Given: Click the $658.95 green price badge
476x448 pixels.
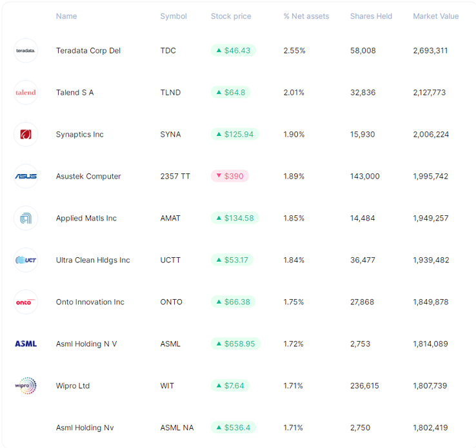Looking at the screenshot, I should point(235,344).
